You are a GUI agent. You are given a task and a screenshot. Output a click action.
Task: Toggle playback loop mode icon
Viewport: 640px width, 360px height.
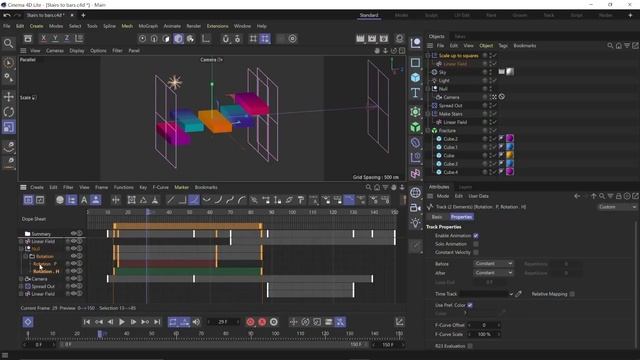pos(173,322)
